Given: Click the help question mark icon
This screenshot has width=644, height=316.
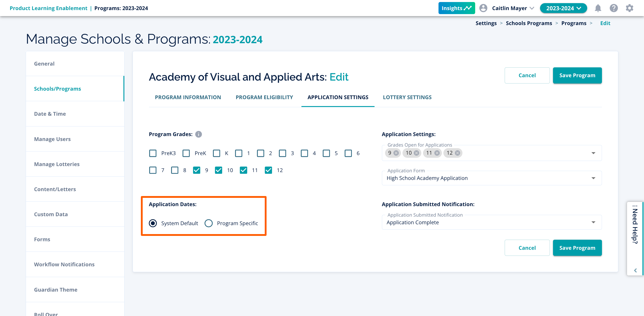Looking at the screenshot, I should [614, 8].
